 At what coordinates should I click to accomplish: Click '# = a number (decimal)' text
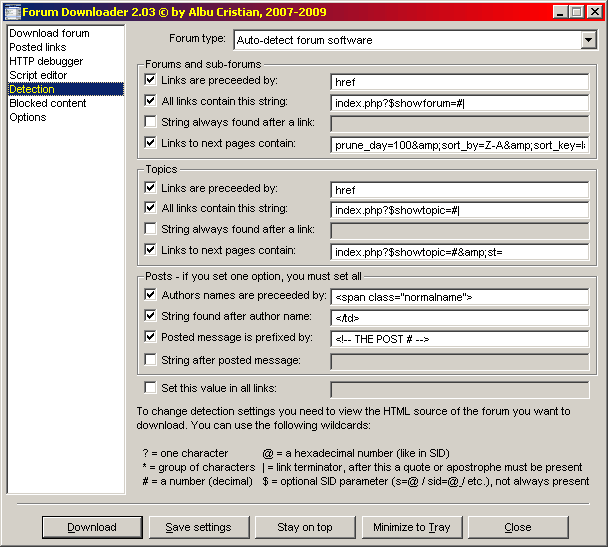(197, 481)
